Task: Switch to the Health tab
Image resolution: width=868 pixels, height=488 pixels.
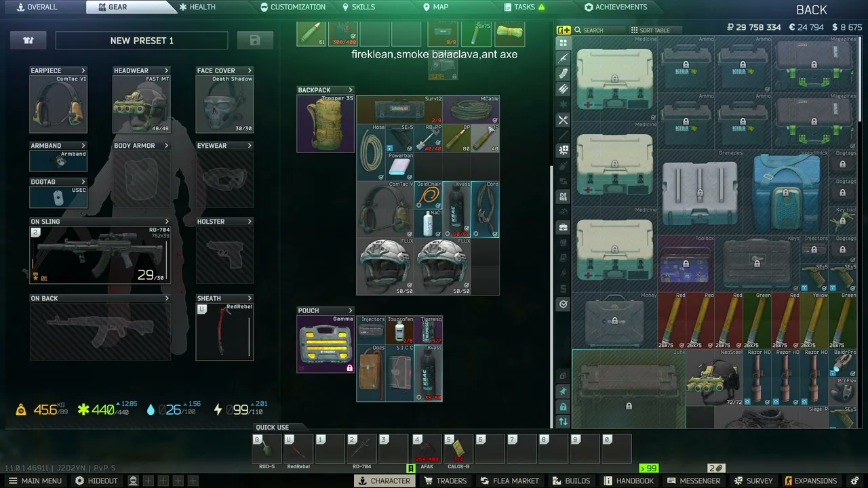Action: (x=197, y=7)
